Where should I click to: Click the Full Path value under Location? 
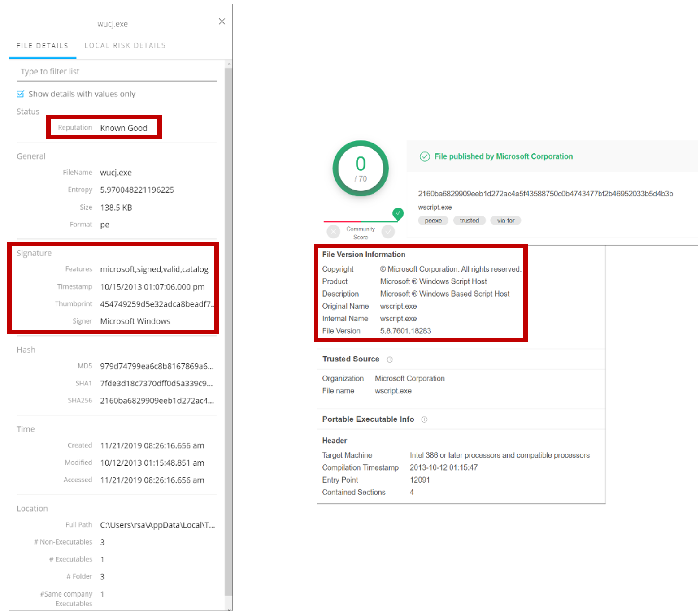pos(157,525)
